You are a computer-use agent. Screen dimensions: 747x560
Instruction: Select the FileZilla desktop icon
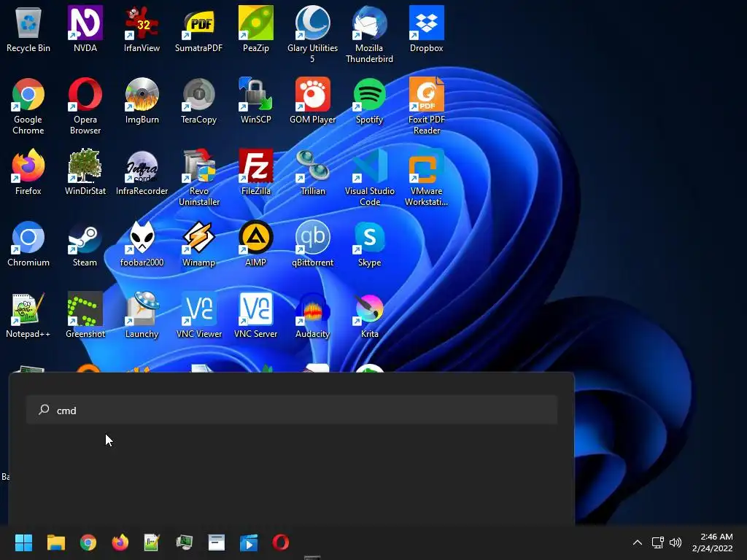click(x=256, y=172)
